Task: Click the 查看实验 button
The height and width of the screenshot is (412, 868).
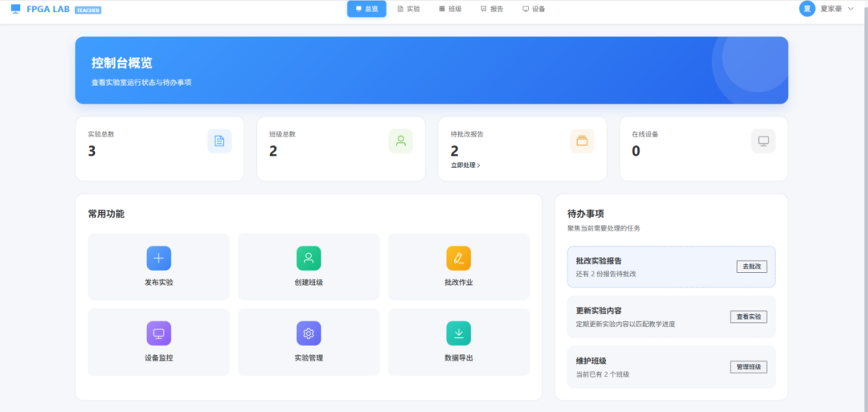Action: point(748,317)
